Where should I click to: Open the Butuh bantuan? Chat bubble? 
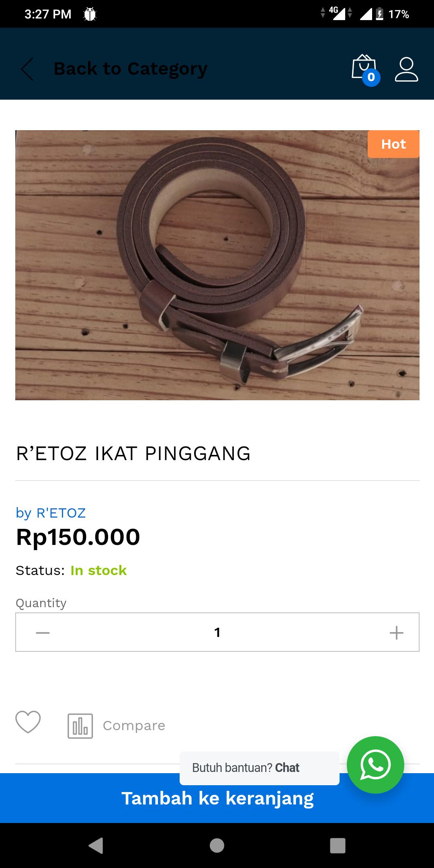(x=259, y=768)
